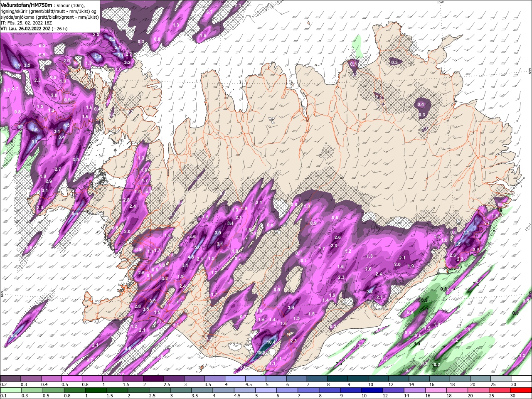Click the '0.2' label under upper legend row
Viewport: 532px width, 399px height.
[x=3, y=384]
